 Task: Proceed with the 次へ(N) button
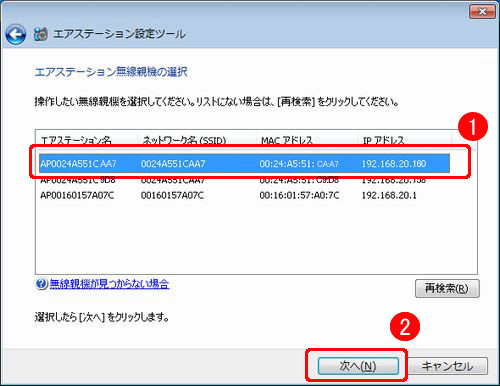tap(358, 366)
